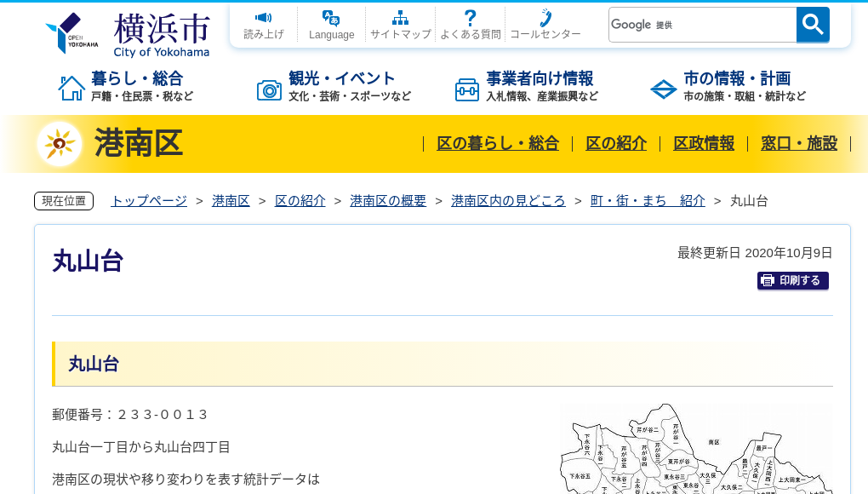Open the 港南区の概要 breadcrumb link

pyautogui.click(x=387, y=201)
